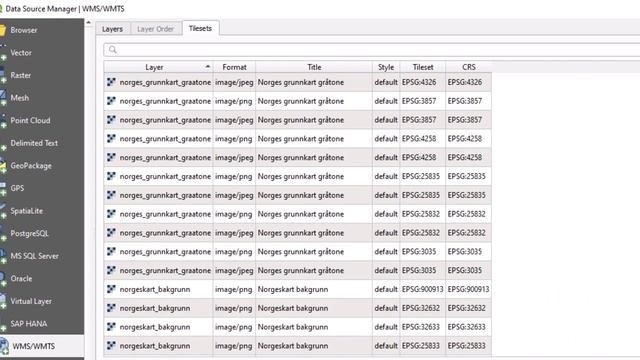This screenshot has height=360, width=640.
Task: Select the SpatiaLite source icon
Action: [x=3, y=211]
